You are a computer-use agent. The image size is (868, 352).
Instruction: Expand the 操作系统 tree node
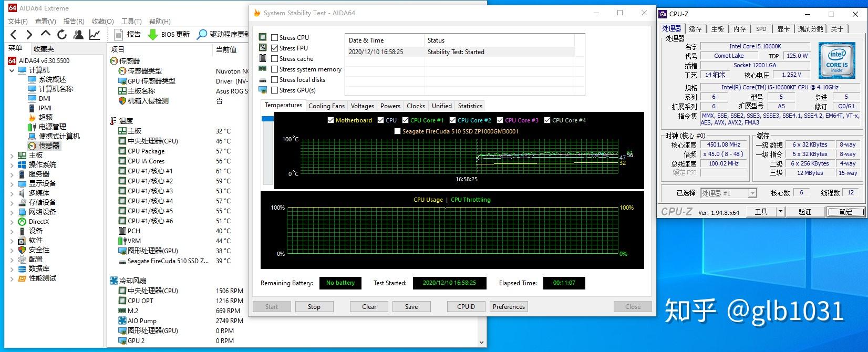[12, 165]
